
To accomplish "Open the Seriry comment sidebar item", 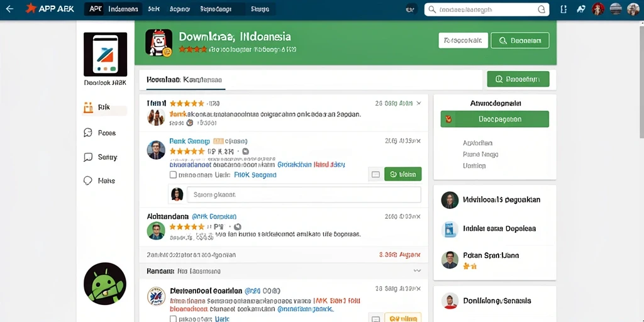I will [101, 157].
